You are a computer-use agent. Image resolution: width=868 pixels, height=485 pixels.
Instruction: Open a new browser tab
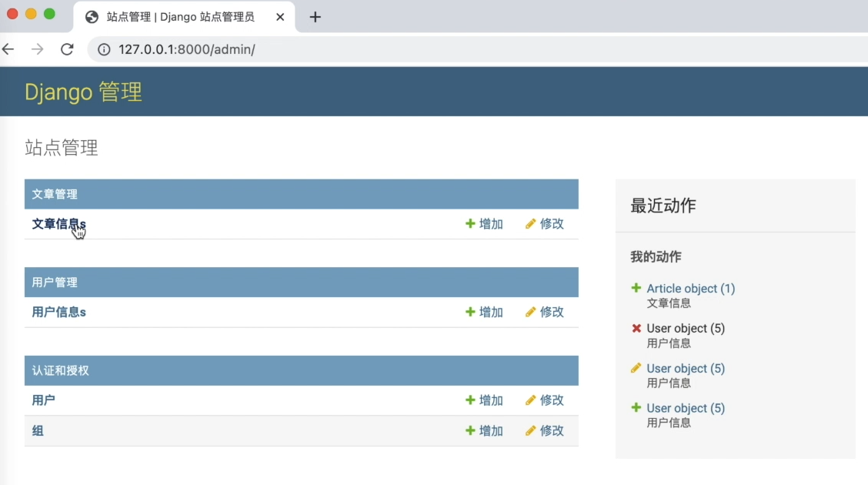(x=315, y=17)
